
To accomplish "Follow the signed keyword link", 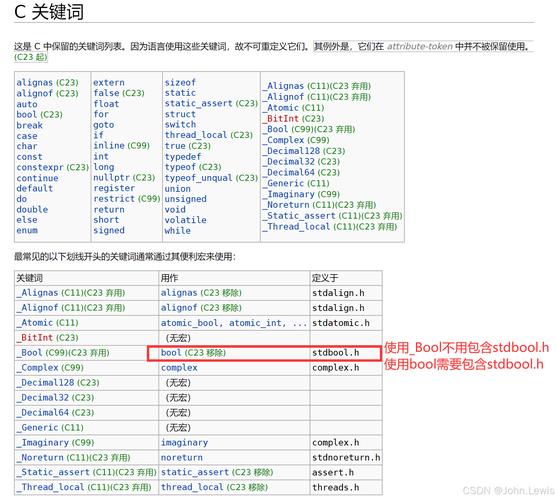I will [109, 230].
